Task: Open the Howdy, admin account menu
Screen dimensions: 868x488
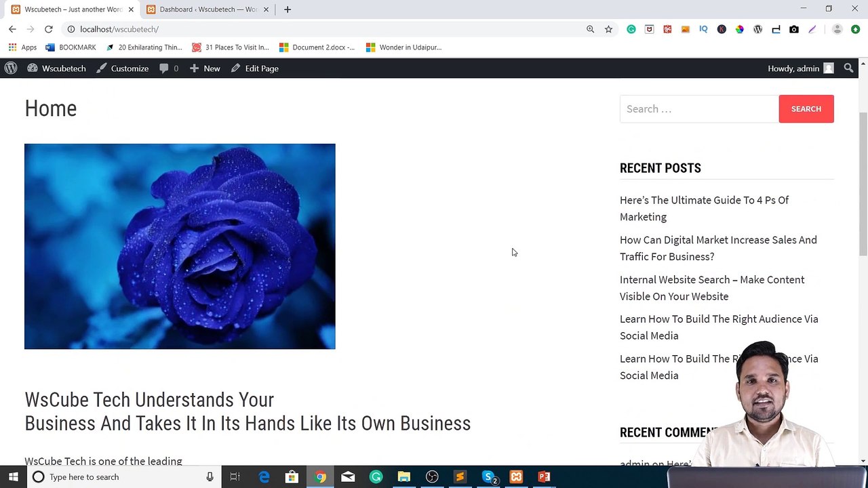Action: point(800,68)
